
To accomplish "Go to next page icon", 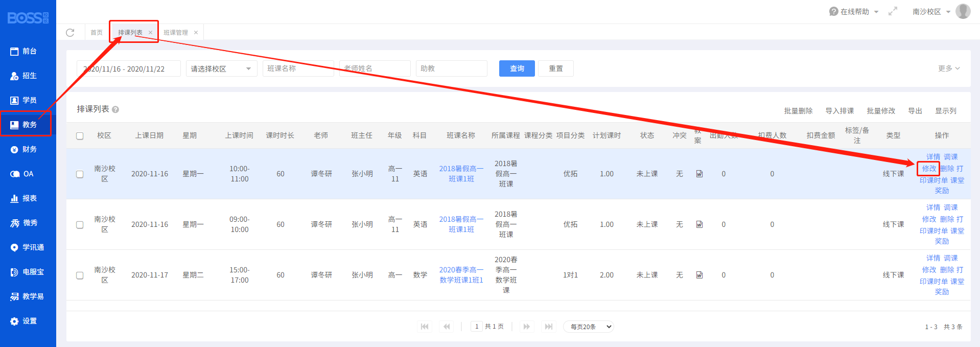I will [x=527, y=327].
